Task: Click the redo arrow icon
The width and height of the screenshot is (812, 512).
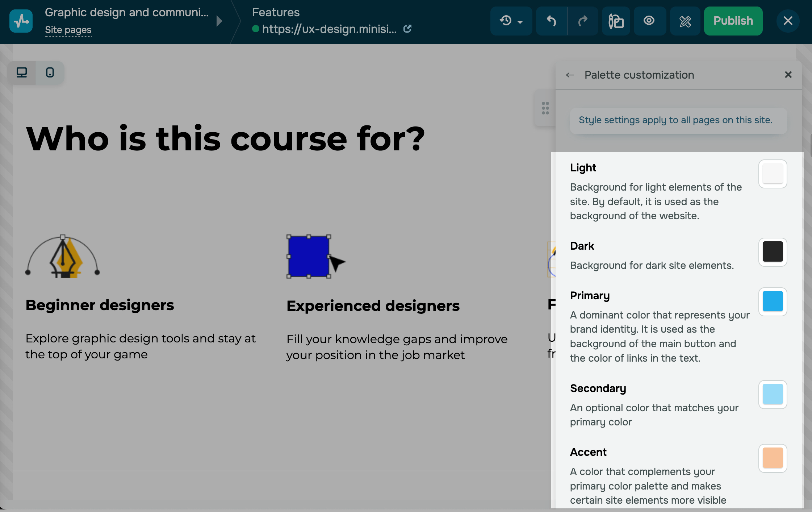Action: tap(583, 21)
